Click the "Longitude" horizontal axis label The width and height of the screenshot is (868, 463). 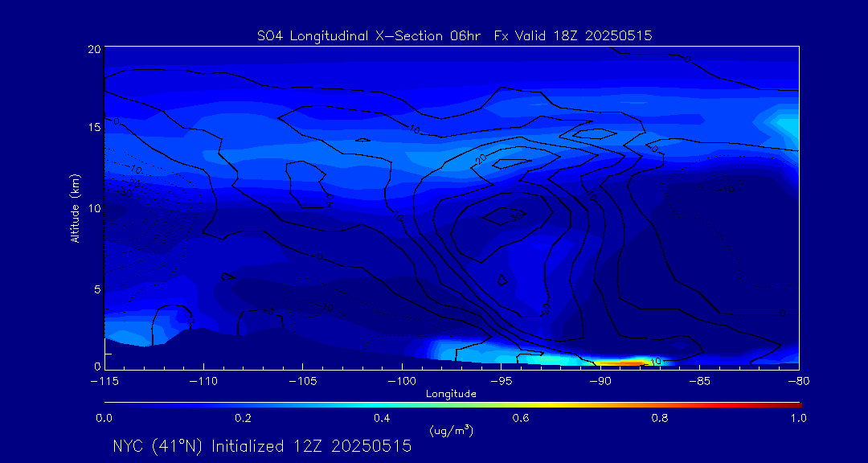pyautogui.click(x=451, y=395)
